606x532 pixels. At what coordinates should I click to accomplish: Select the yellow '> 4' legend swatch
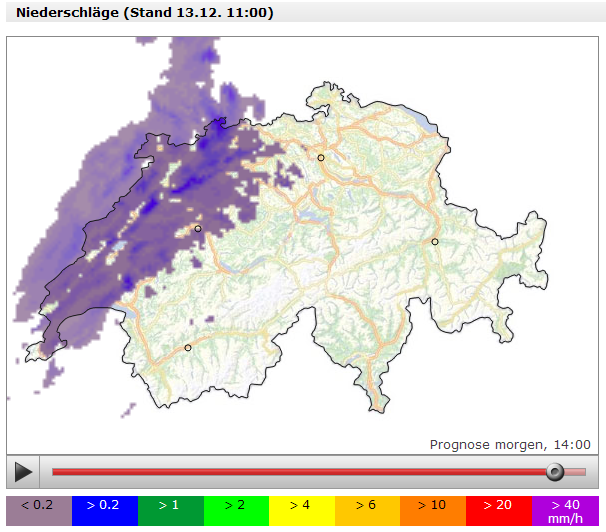tap(302, 511)
